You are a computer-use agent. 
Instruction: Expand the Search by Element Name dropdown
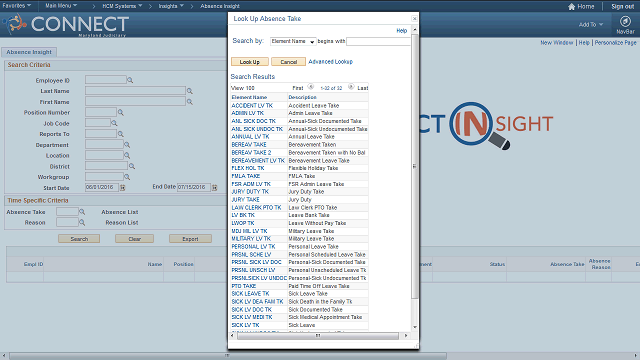click(293, 41)
